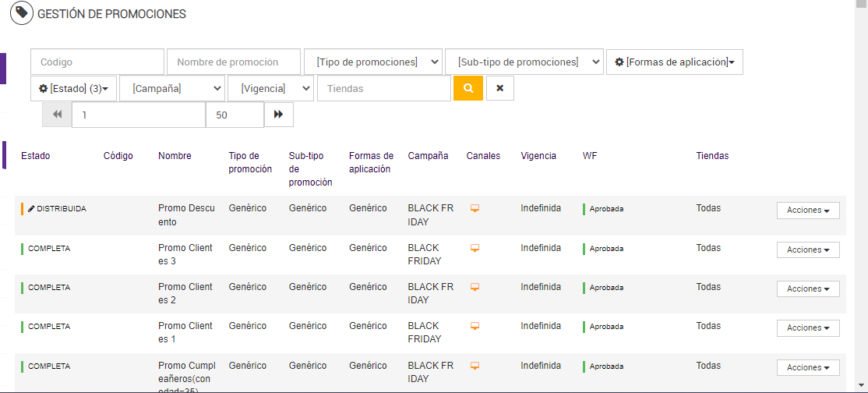This screenshot has height=393, width=868.
Task: Click the monitor channel icon for Promo Descuento
Action: tap(474, 208)
